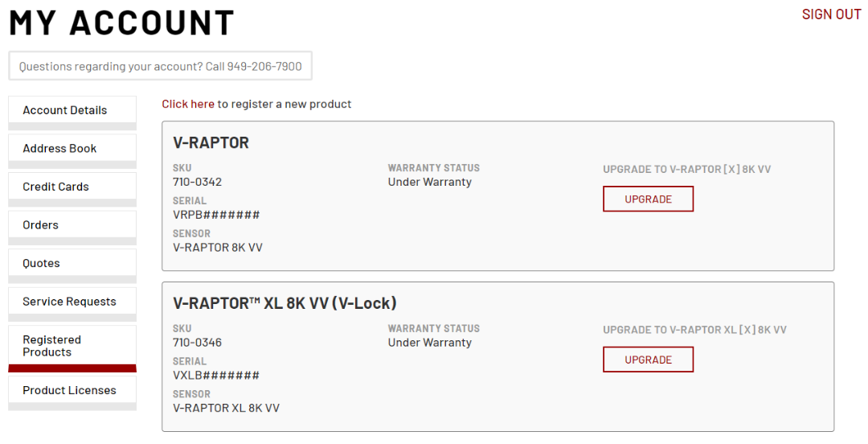
Task: Select Registered Products tab
Action: 72,346
